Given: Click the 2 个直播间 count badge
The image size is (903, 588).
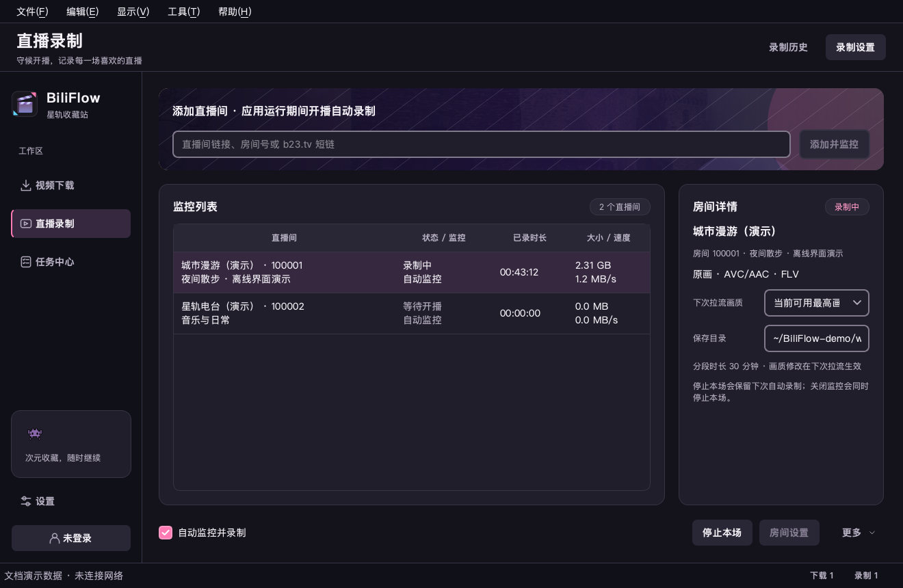Looking at the screenshot, I should coord(620,207).
